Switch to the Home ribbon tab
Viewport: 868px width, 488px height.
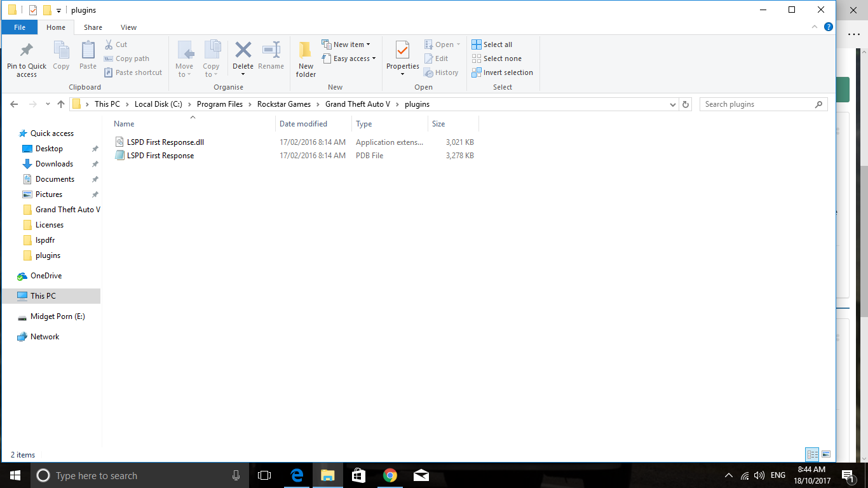(x=56, y=27)
